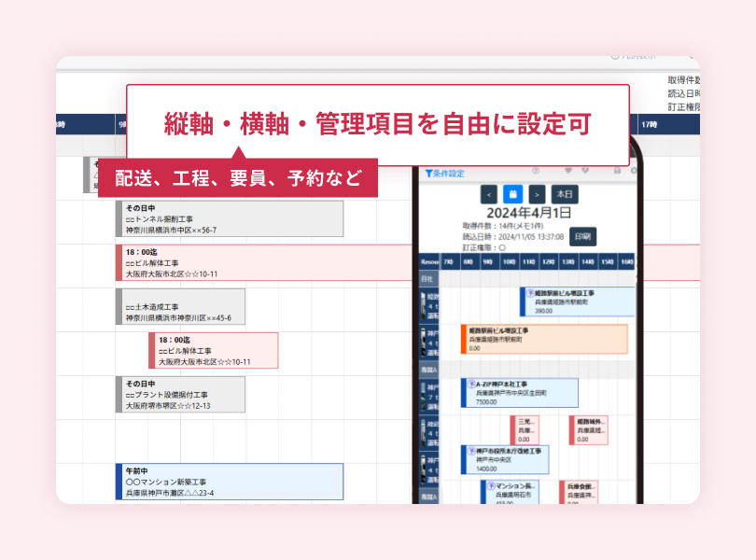
Task: Go to next day with right arrow
Action: tap(536, 194)
